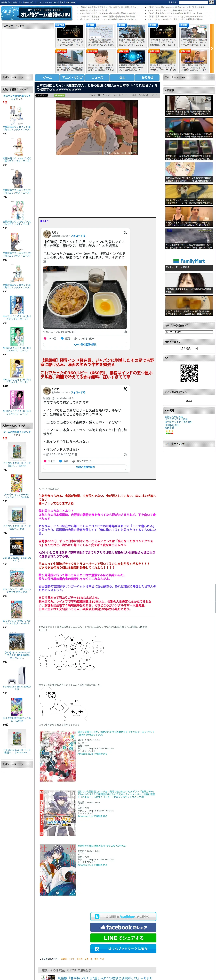
Task: Open the 月を選択 archive dropdown
Action: click(x=189, y=349)
